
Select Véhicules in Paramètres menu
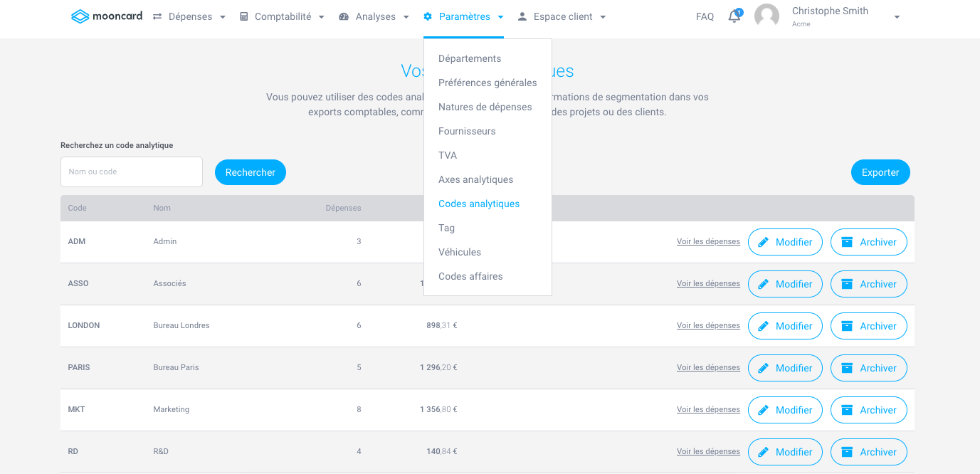click(x=460, y=252)
